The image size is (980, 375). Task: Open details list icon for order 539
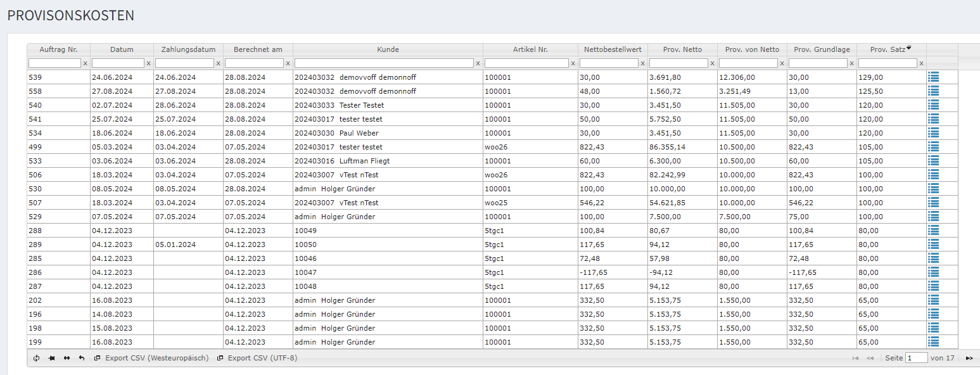(x=933, y=77)
